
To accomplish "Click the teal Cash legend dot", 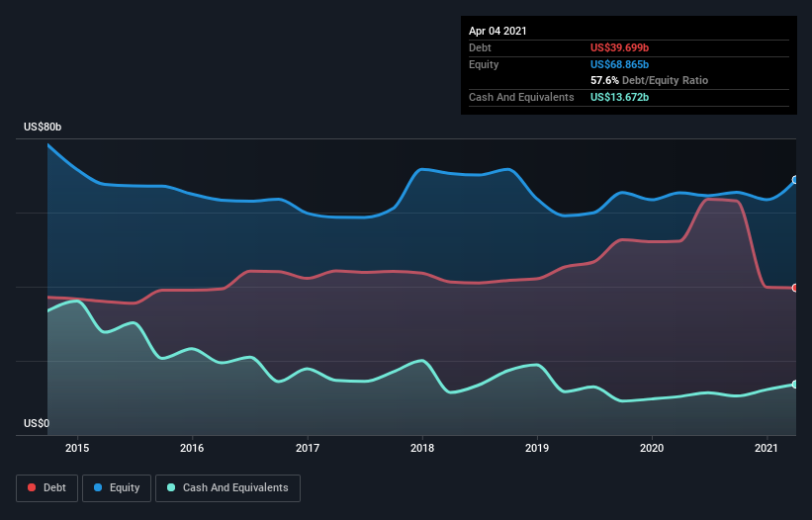I will 171,487.
